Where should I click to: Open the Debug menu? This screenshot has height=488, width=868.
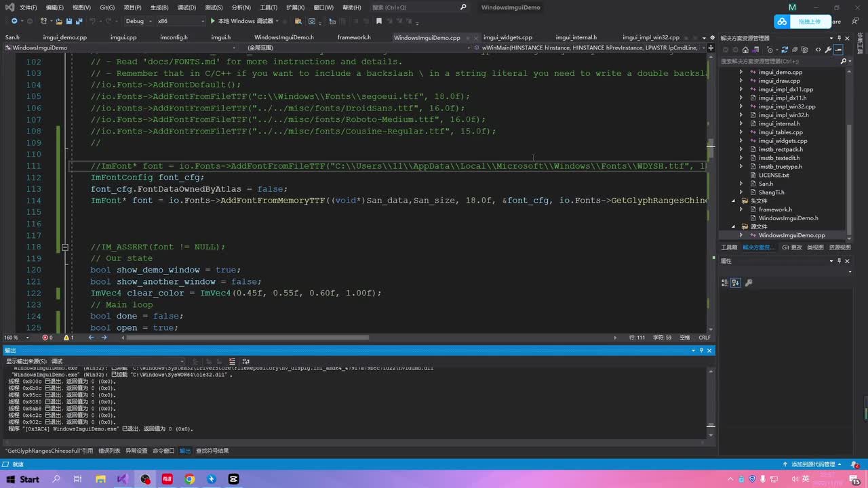[186, 7]
